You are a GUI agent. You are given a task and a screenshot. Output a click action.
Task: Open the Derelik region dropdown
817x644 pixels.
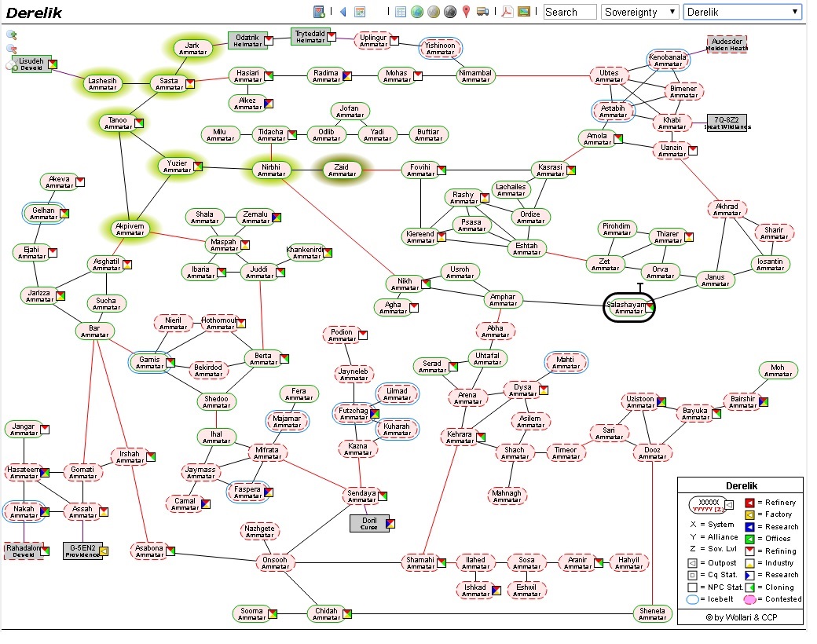742,12
